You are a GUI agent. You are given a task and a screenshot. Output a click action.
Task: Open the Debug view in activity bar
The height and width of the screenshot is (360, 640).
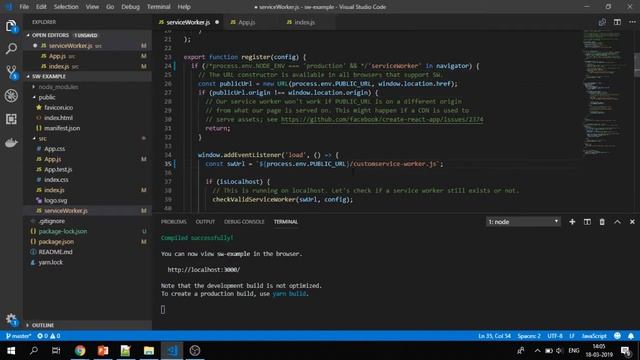(11, 96)
